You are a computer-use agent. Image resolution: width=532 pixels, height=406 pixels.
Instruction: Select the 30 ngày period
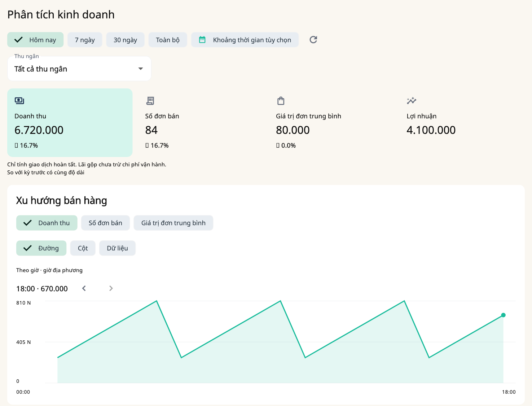(x=125, y=40)
